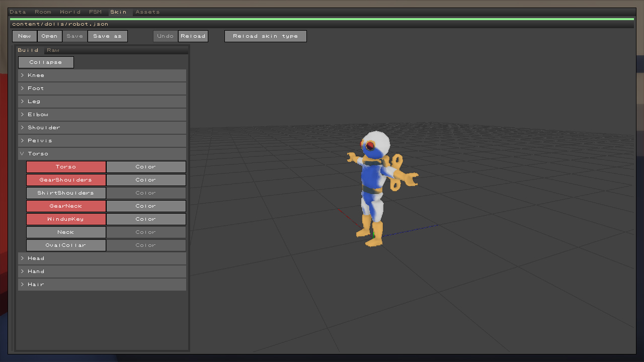
Task: Click Color button beside ShirtShoulders
Action: coord(146,193)
